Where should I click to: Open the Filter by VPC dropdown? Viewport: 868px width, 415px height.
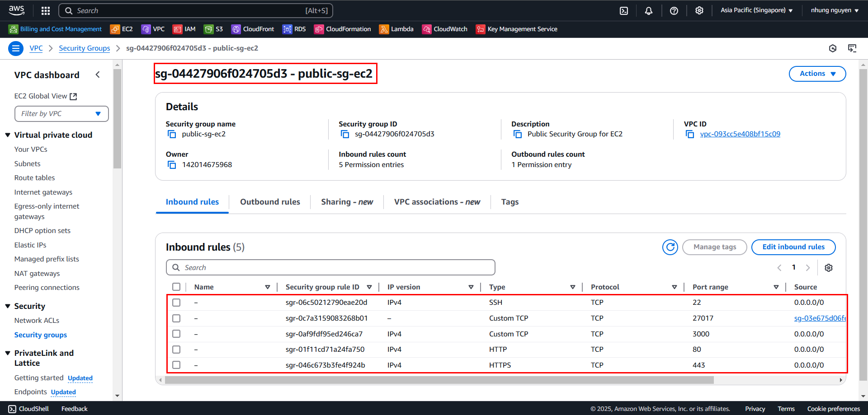tap(61, 114)
